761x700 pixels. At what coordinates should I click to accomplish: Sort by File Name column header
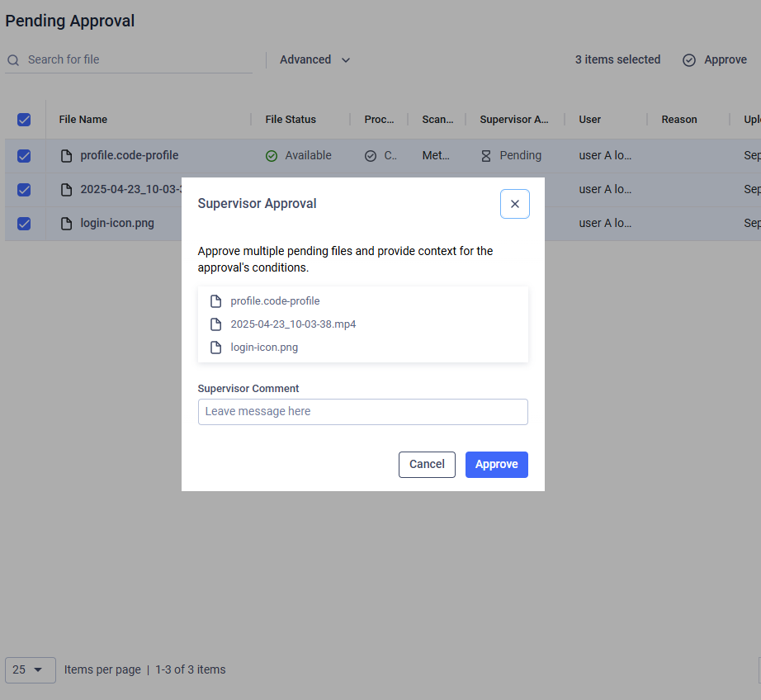[83, 120]
